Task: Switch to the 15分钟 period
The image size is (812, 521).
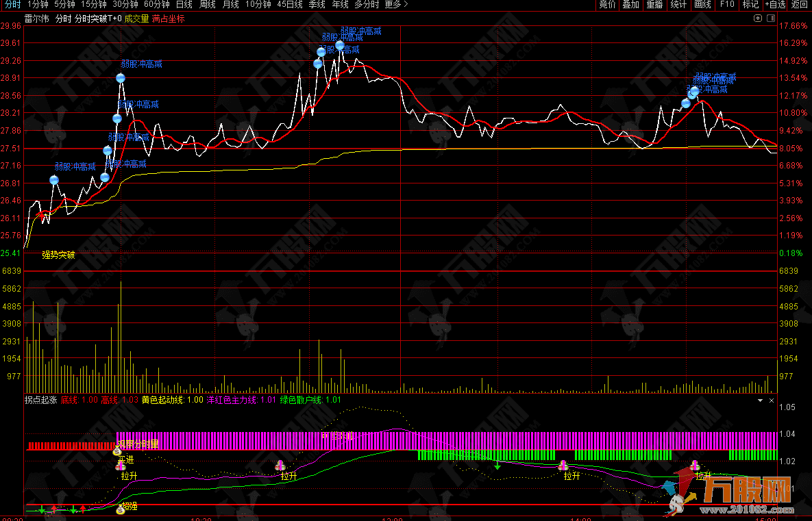Action: pos(94,5)
